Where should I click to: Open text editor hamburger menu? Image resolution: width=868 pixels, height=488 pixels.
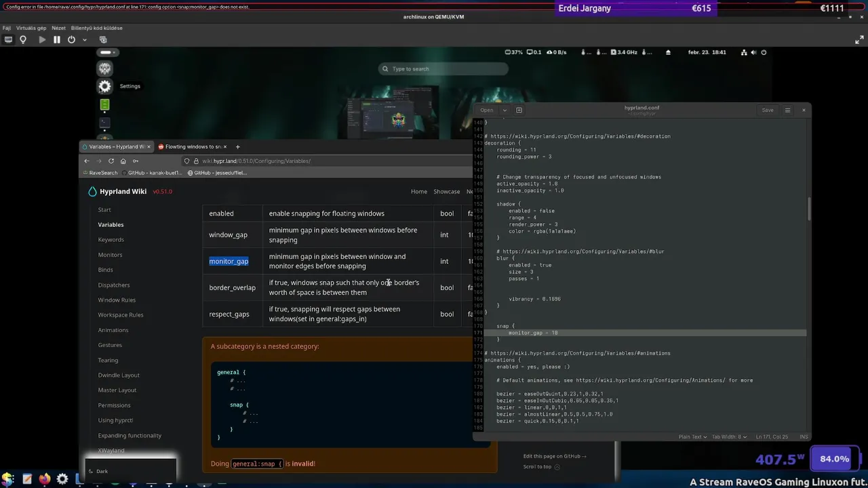787,110
